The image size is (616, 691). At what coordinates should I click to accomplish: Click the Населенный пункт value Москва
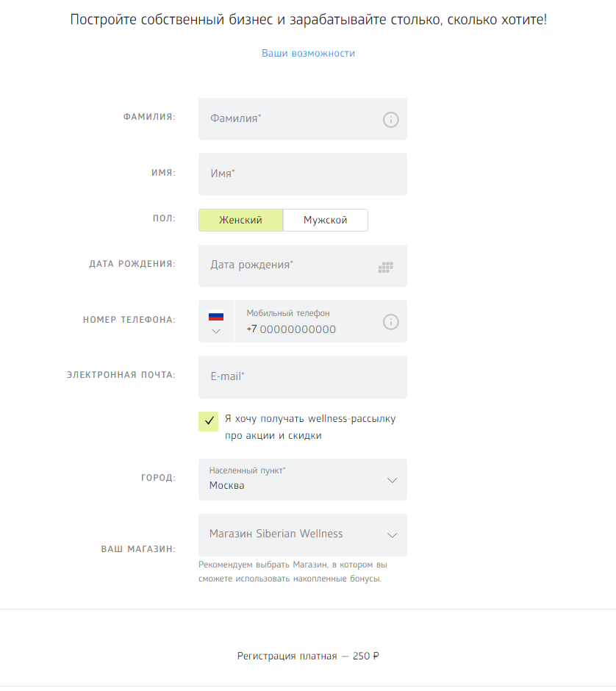coord(227,485)
